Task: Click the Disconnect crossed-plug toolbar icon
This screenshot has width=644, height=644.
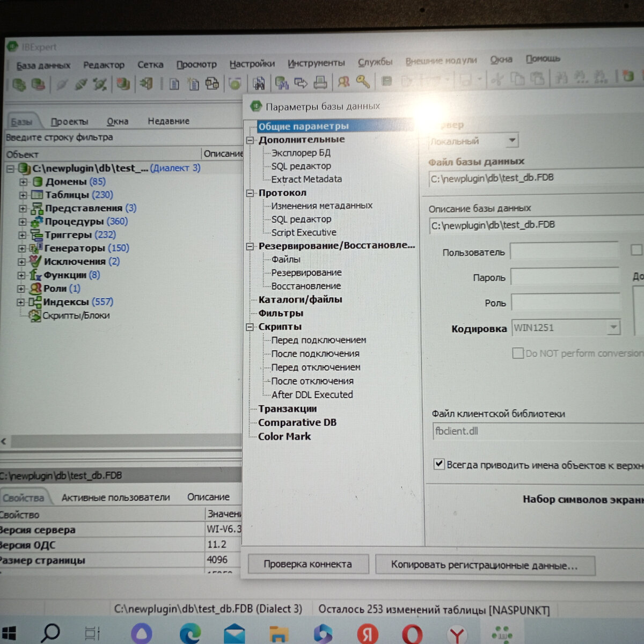Action: coord(100,84)
